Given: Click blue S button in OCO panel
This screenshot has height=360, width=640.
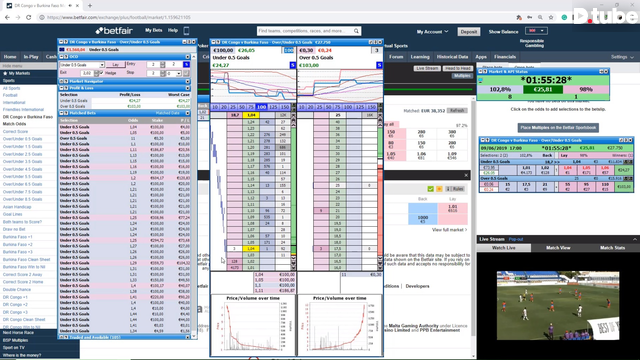Looking at the screenshot, I should point(186,64).
